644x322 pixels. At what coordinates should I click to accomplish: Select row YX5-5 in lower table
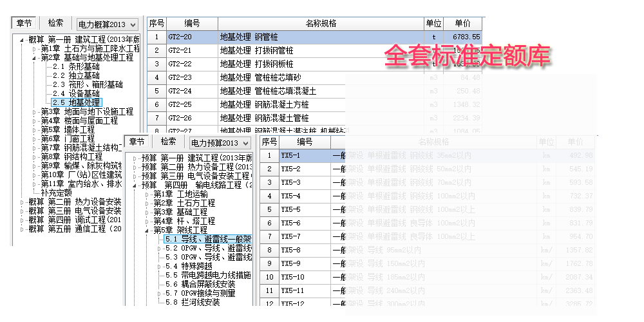[x=427, y=209]
